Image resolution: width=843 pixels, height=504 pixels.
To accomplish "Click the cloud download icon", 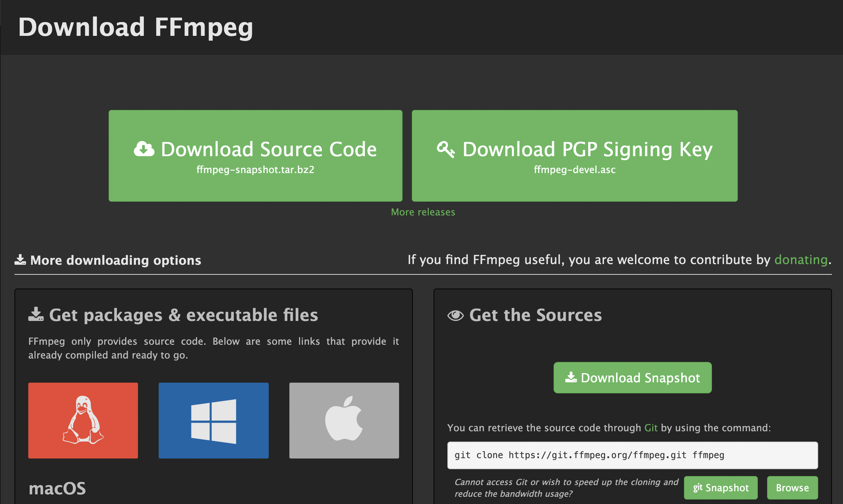I will click(144, 149).
